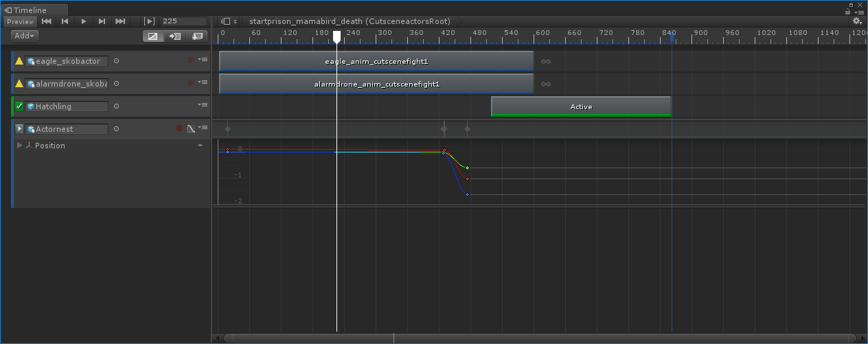
Task: Click the Position property label
Action: 50,146
